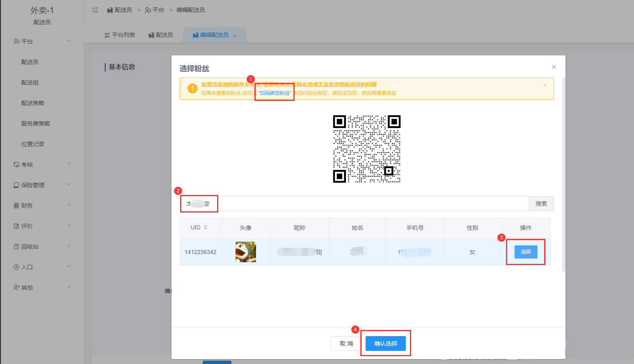Focus the fan search input field

[355, 204]
